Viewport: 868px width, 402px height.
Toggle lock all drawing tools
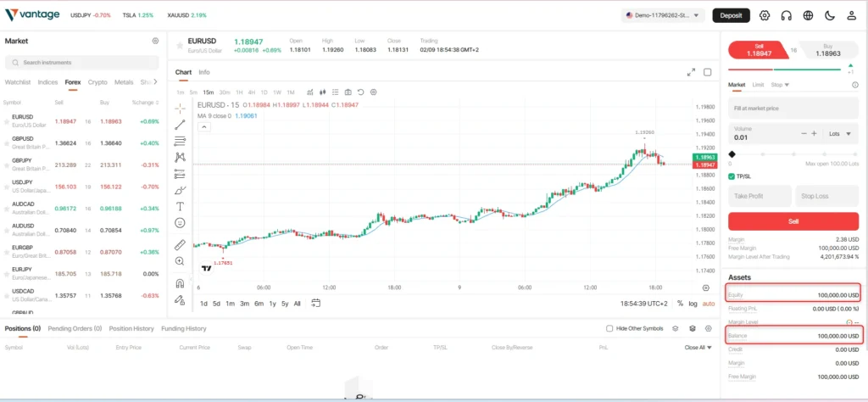click(180, 299)
